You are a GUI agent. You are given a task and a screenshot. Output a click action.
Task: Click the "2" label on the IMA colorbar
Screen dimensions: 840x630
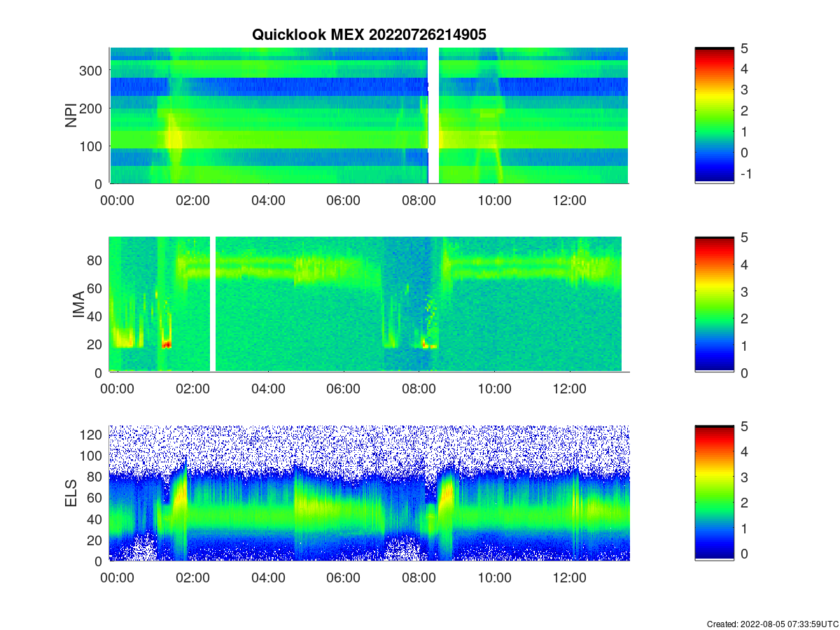click(745, 318)
